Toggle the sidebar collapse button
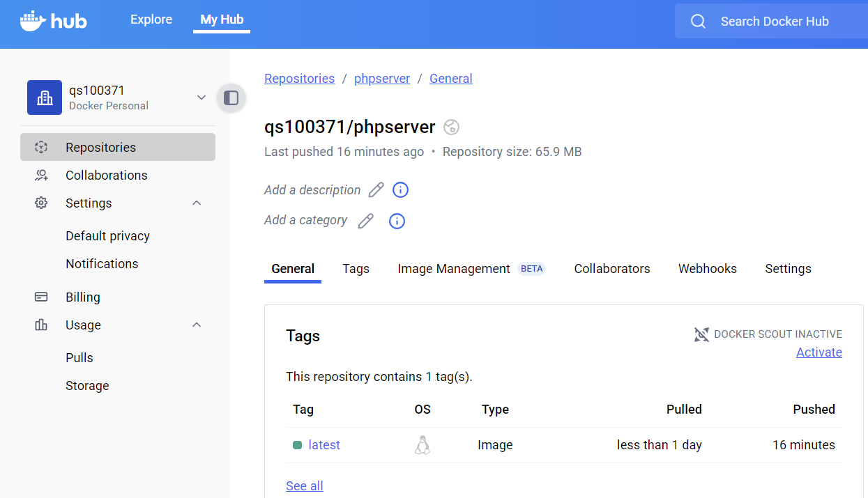Image resolution: width=868 pixels, height=498 pixels. [x=231, y=98]
